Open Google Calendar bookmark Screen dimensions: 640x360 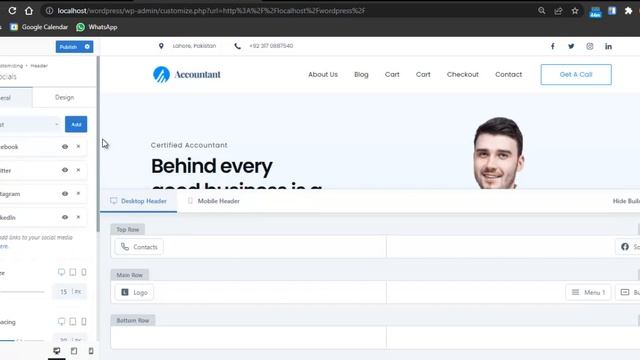(39, 27)
